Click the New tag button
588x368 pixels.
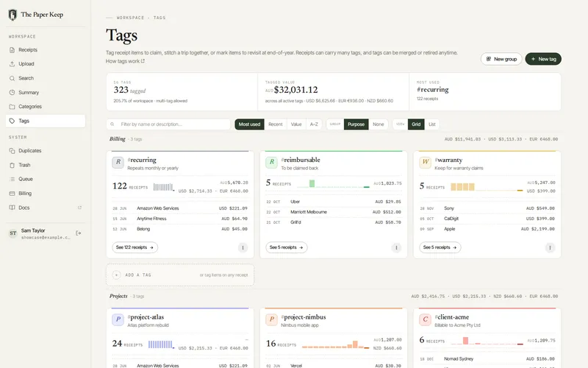543,59
